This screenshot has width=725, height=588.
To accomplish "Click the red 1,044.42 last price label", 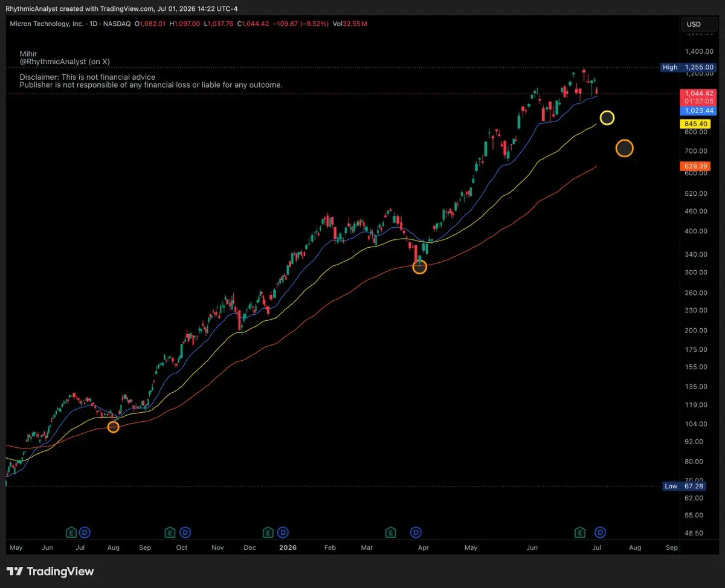I will coord(698,94).
